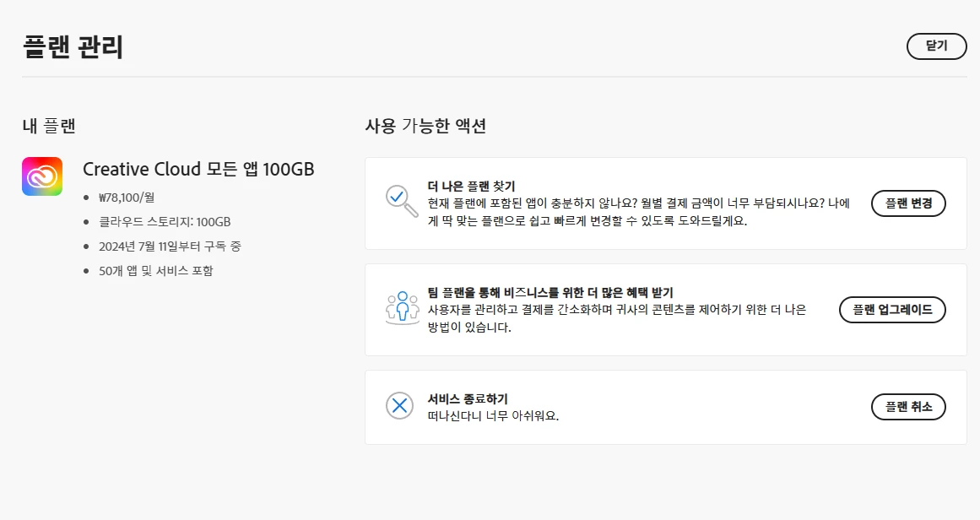Viewport: 980px width, 520px height.
Task: Click the ₩78,100/월 price text
Action: coord(127,198)
